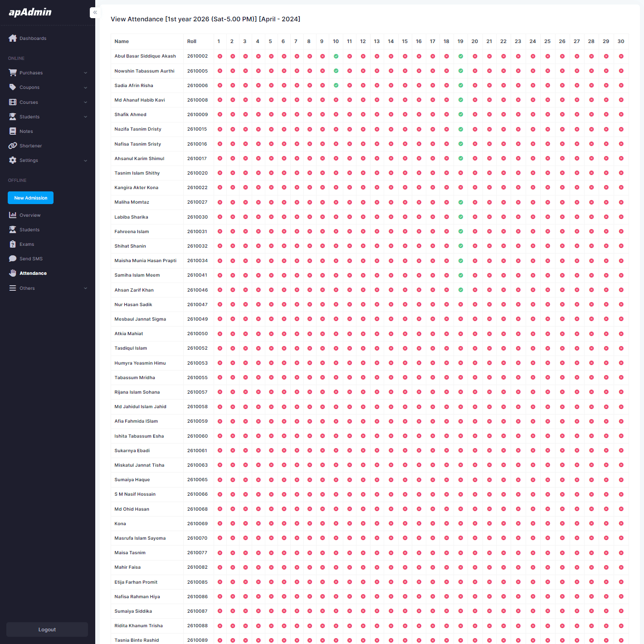The image size is (644, 644).
Task: Expand the Purchases submenu arrow
Action: coord(85,73)
